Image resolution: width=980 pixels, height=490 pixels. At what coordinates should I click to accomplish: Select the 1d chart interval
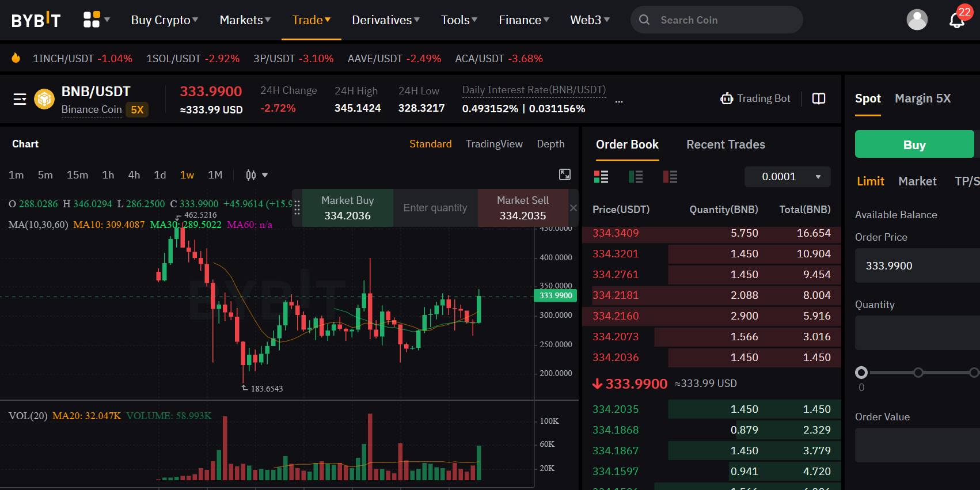point(160,175)
